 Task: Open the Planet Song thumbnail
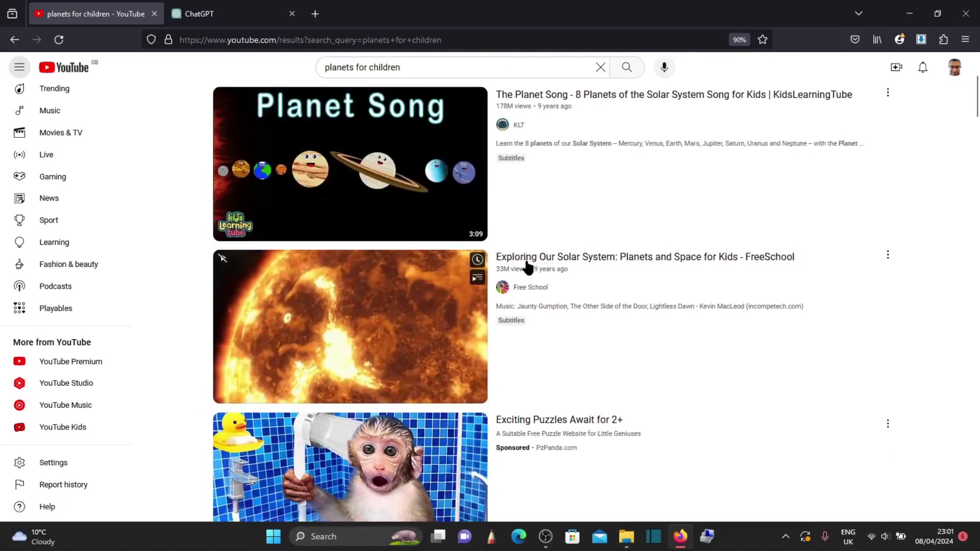(x=350, y=164)
